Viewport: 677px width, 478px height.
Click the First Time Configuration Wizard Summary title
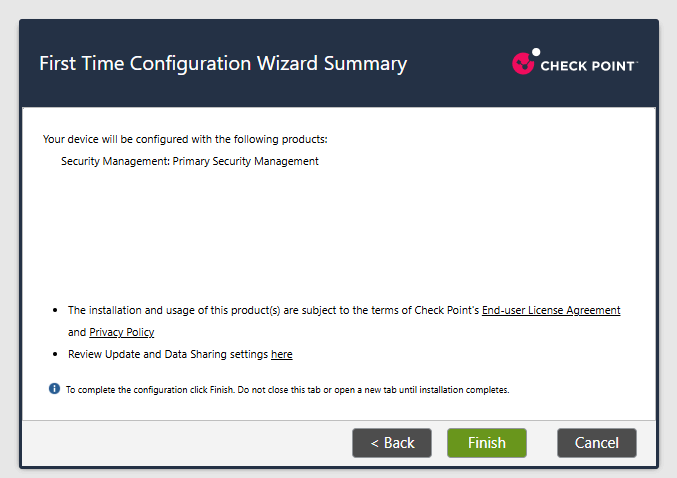[223, 63]
